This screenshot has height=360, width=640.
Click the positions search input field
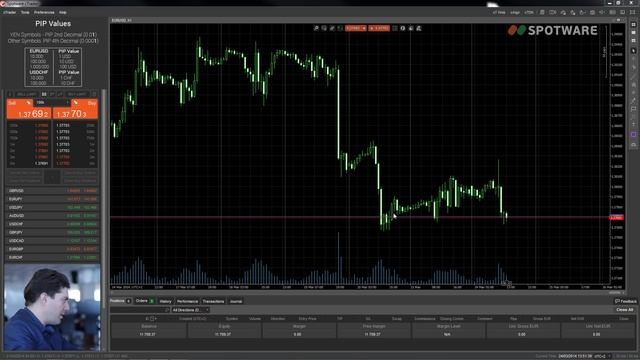pos(140,310)
